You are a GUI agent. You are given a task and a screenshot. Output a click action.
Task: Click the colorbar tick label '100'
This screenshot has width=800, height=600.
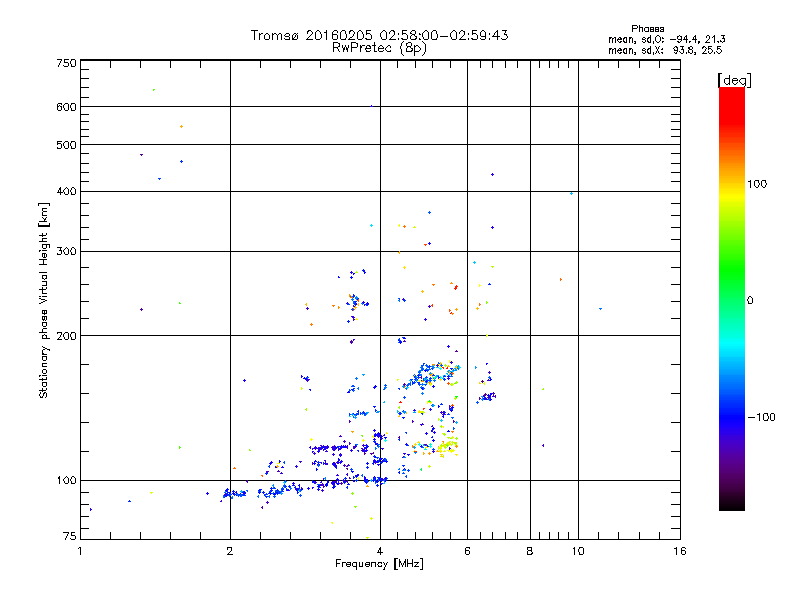(x=757, y=184)
